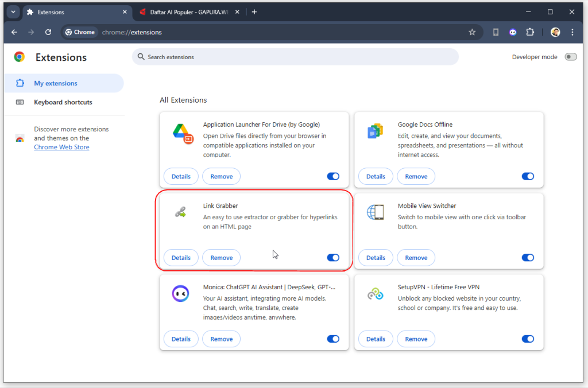Click the SetupVPN card icon
588x388 pixels.
(375, 294)
